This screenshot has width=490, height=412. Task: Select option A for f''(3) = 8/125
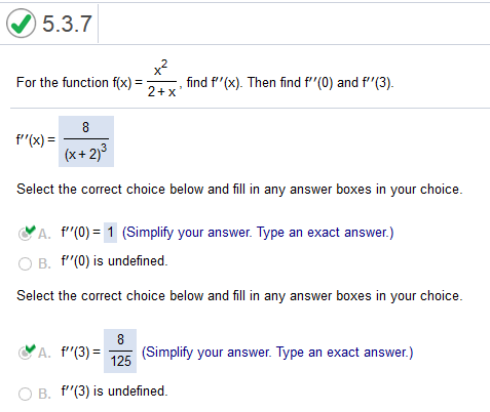(x=25, y=353)
